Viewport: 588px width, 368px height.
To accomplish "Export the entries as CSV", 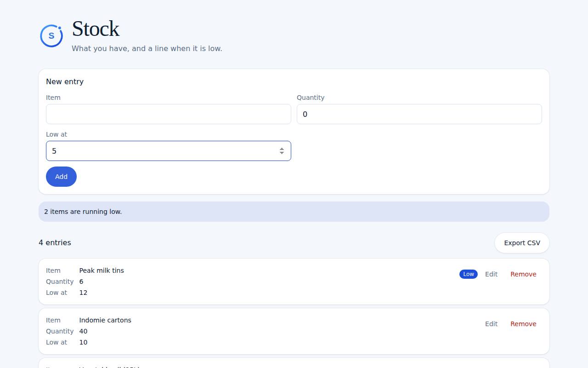I will tap(522, 243).
